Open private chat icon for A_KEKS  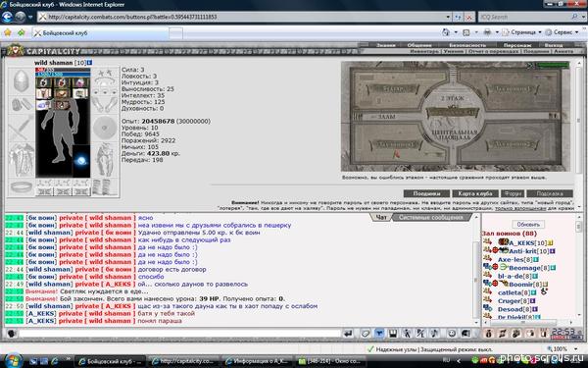[x=487, y=241]
